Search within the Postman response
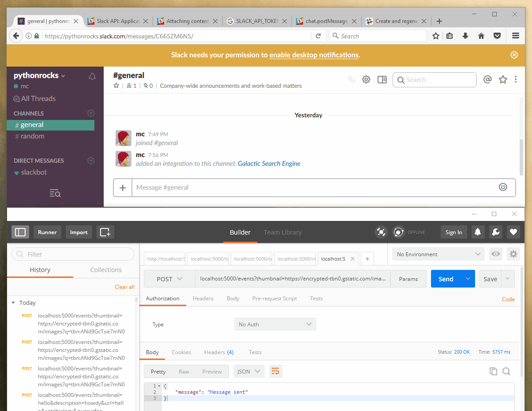The width and height of the screenshot is (532, 411). tap(506, 371)
